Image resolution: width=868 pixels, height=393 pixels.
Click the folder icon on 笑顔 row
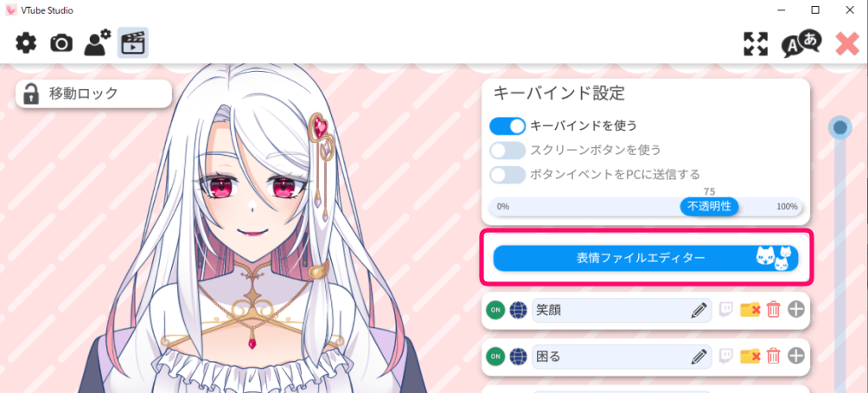[750, 311]
